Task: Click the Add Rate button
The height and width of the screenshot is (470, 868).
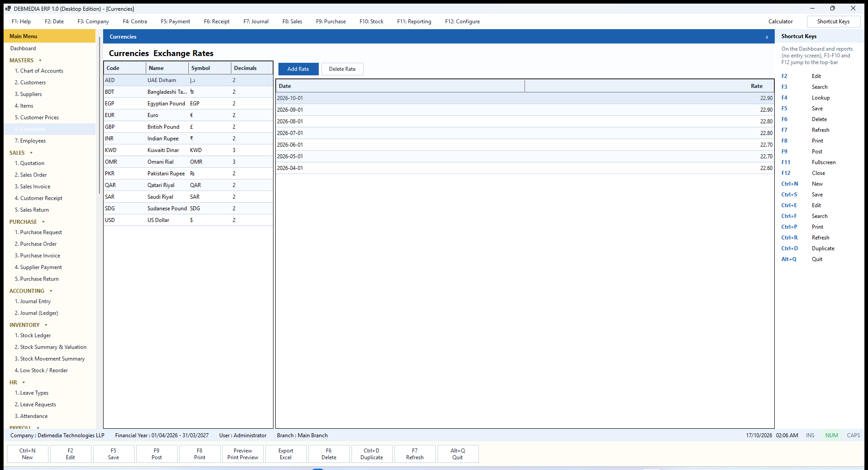Action: 298,69
